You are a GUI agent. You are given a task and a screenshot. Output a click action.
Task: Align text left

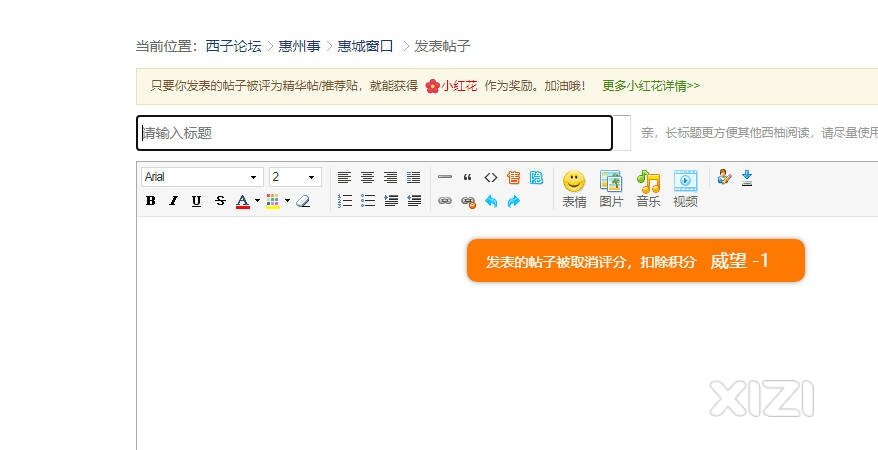(344, 177)
